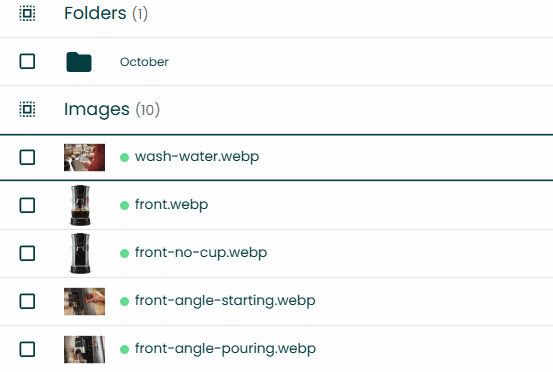Tick the checkbox for wash-water.webp
Image resolution: width=553 pixels, height=372 pixels.
(x=27, y=157)
